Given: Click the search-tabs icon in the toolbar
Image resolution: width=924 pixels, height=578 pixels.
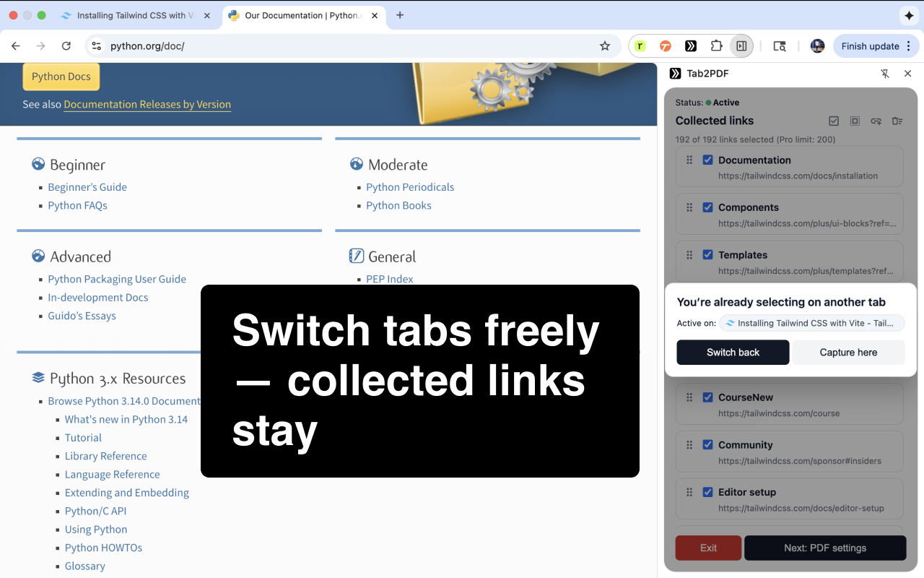Looking at the screenshot, I should (x=780, y=46).
